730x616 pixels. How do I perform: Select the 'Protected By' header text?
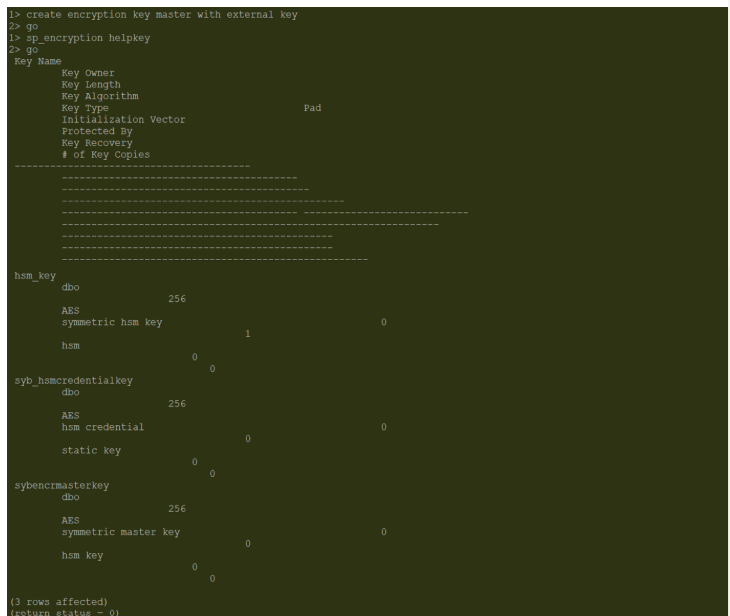[x=97, y=131]
